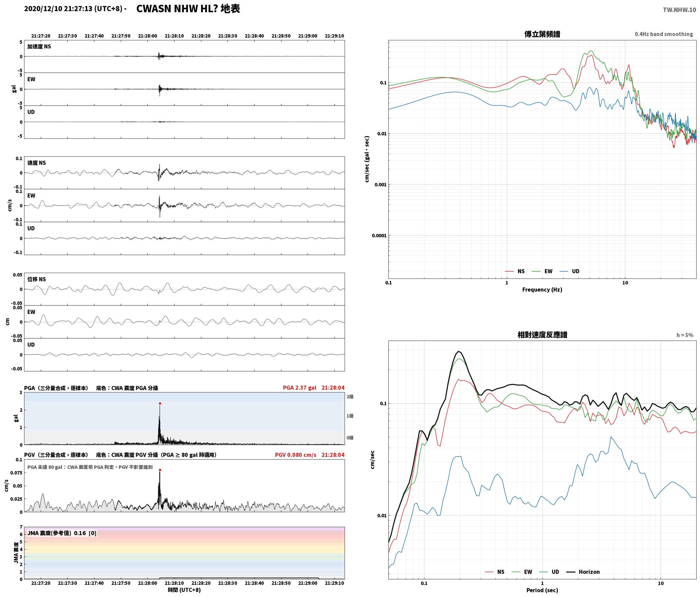This screenshot has width=700, height=597.
Task: Click the 位移 NS waveform panel label
Action: (36, 279)
